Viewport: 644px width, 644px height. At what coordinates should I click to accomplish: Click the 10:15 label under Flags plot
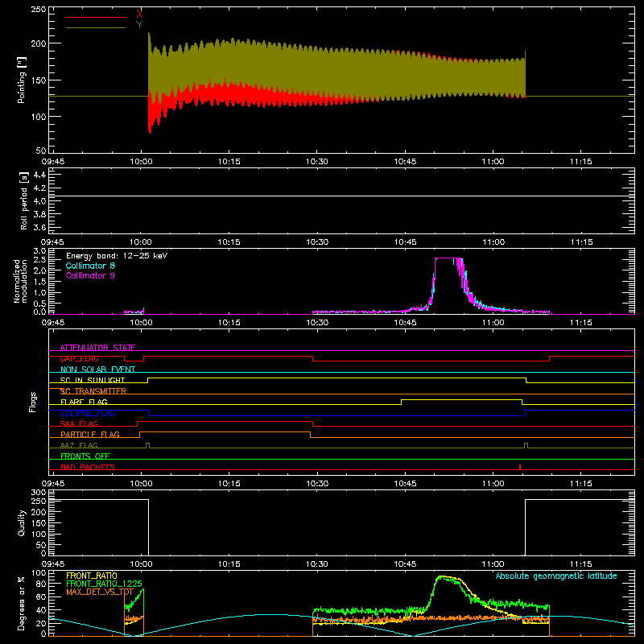pos(229,484)
